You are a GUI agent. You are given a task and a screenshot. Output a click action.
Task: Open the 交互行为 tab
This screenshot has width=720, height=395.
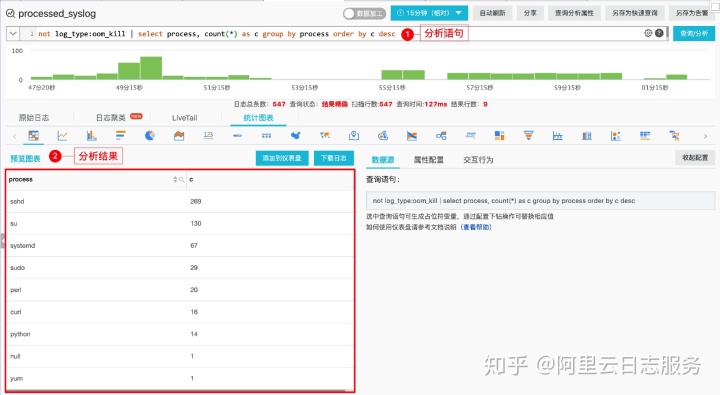coord(478,159)
